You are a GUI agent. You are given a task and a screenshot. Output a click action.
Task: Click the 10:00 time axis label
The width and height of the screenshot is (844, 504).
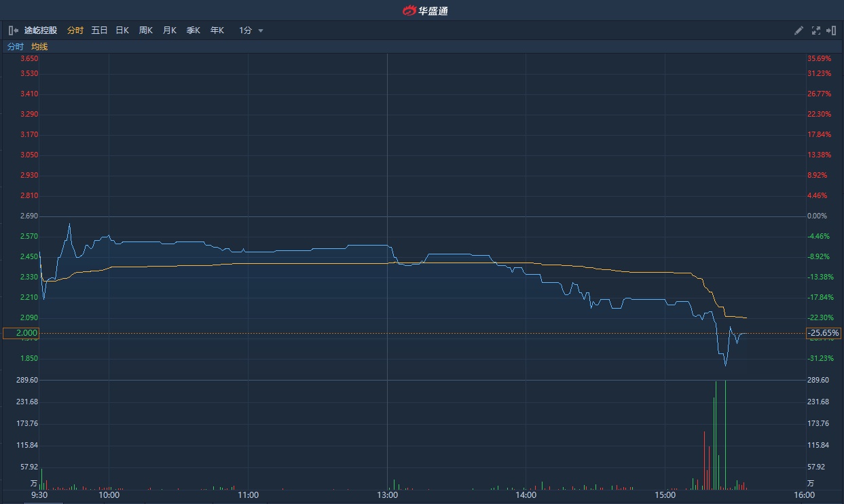(x=109, y=495)
